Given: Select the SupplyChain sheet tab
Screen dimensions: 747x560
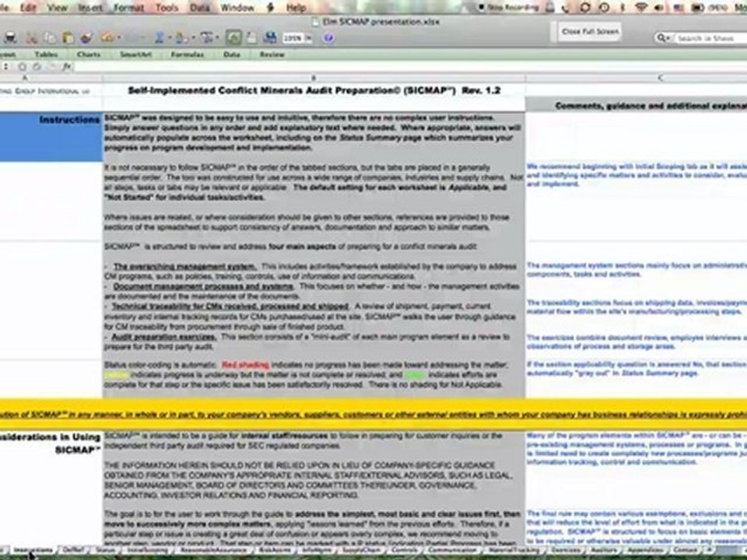Looking at the screenshot, I should pyautogui.click(x=363, y=550).
